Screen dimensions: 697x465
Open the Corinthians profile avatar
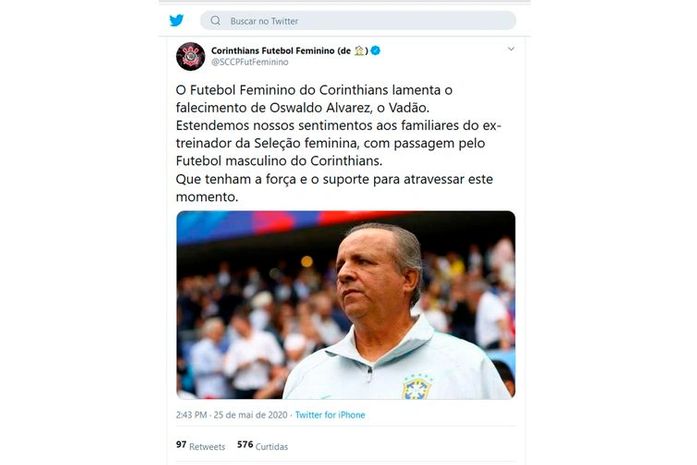[x=191, y=56]
